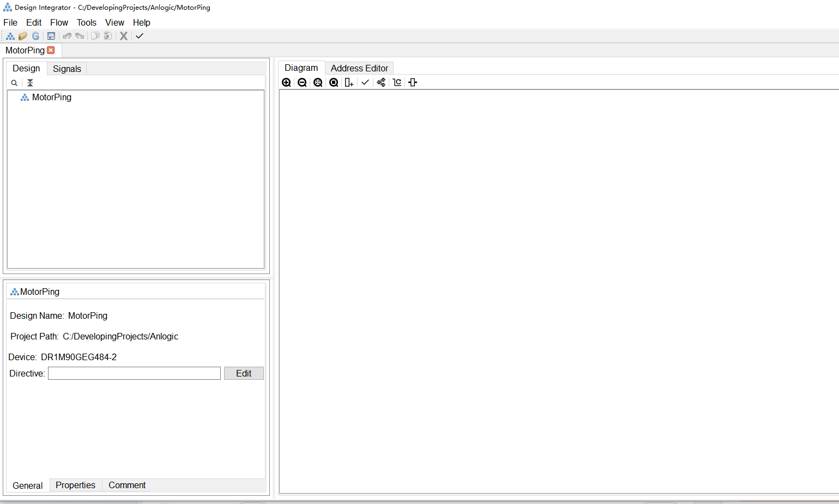Click inside the Directive input field

(134, 373)
